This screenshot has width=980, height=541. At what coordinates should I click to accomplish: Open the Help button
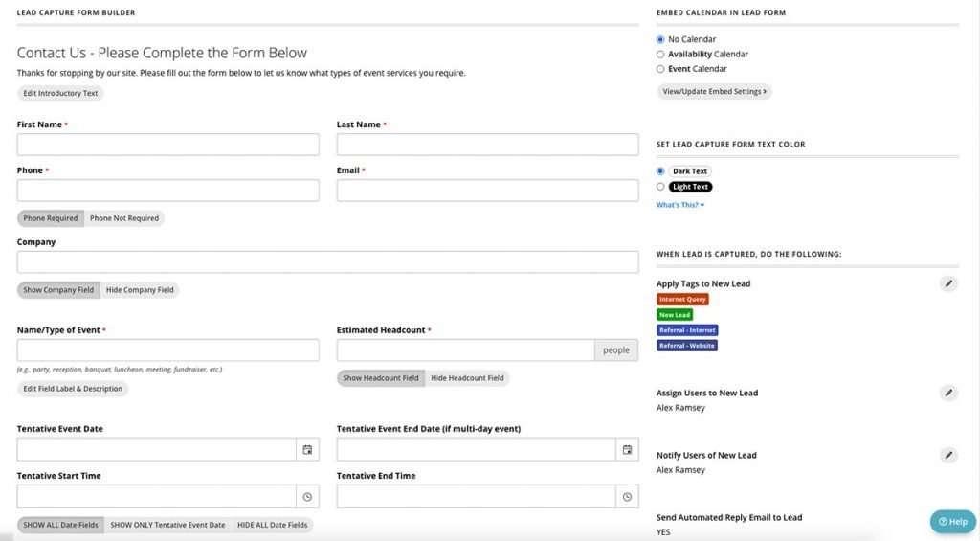point(953,522)
